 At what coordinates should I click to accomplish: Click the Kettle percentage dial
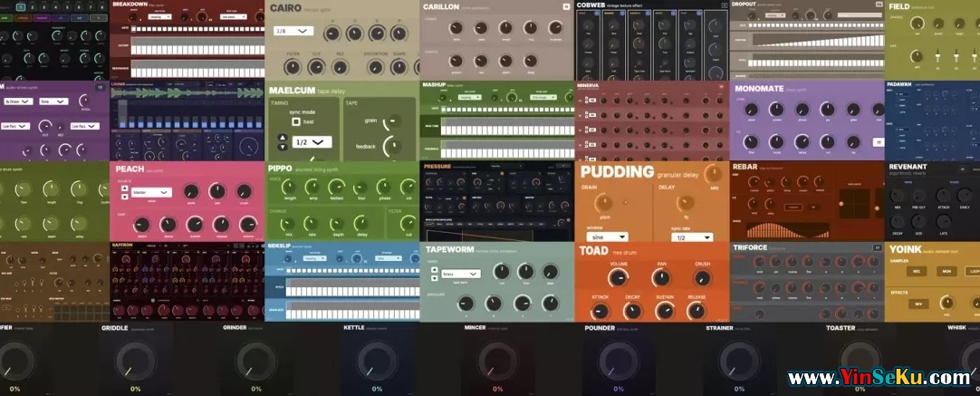373,361
